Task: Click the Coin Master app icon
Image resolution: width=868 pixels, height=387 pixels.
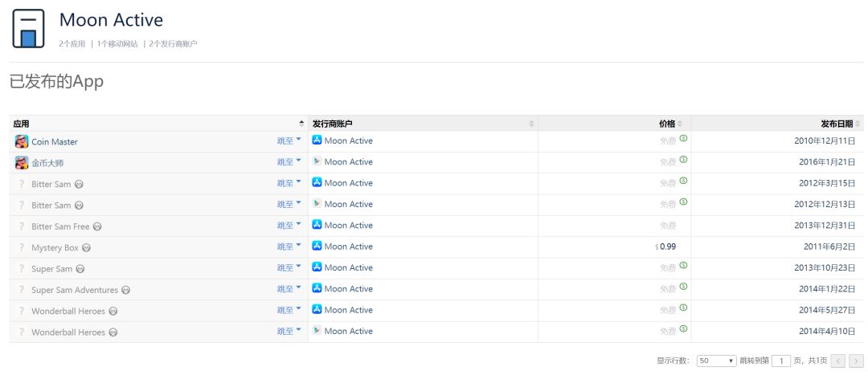Action: tap(22, 141)
